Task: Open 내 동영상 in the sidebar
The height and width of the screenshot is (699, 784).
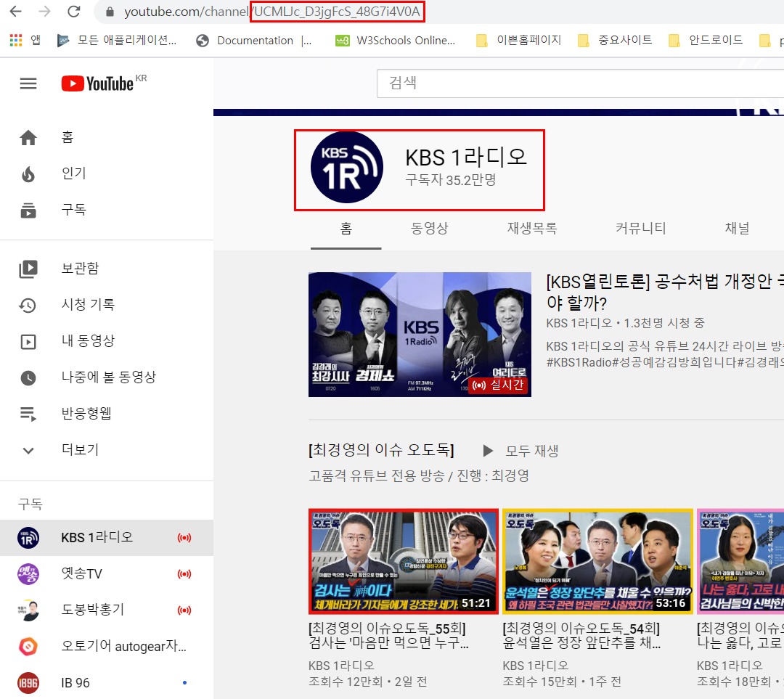Action: (107, 341)
